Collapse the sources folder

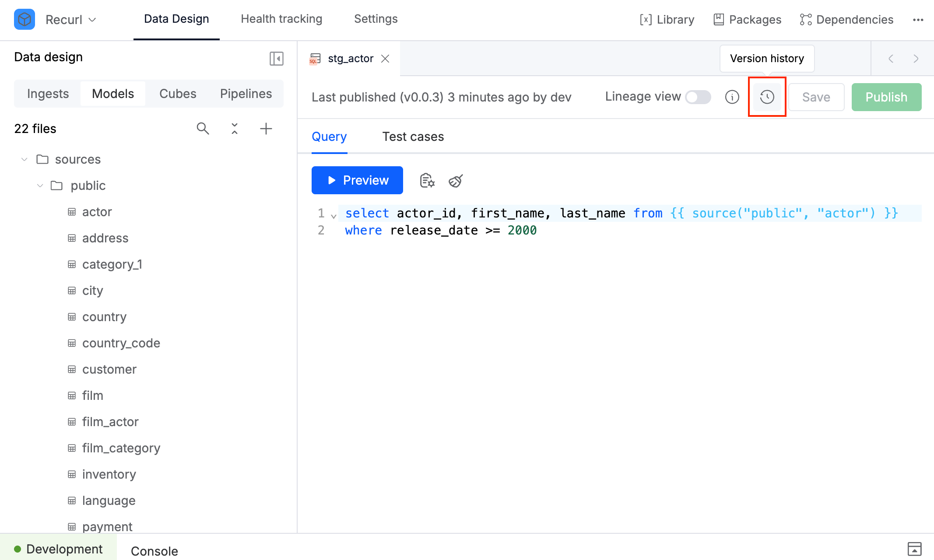click(25, 159)
